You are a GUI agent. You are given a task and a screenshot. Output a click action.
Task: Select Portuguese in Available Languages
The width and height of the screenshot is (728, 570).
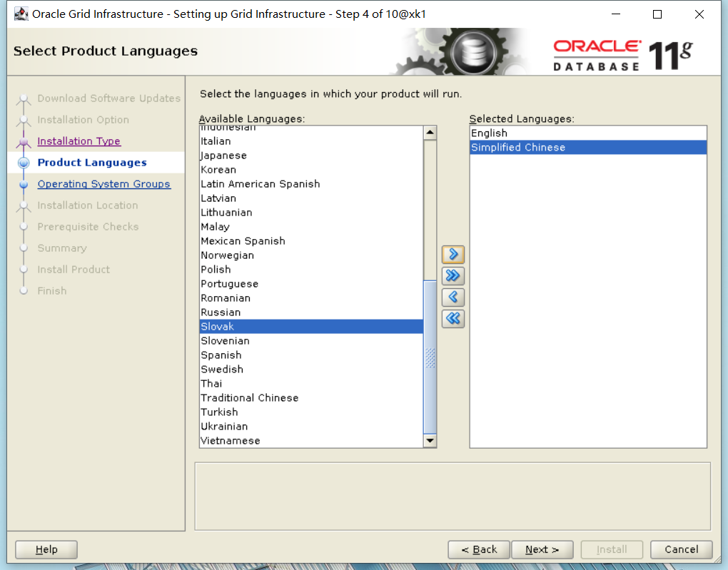click(311, 284)
